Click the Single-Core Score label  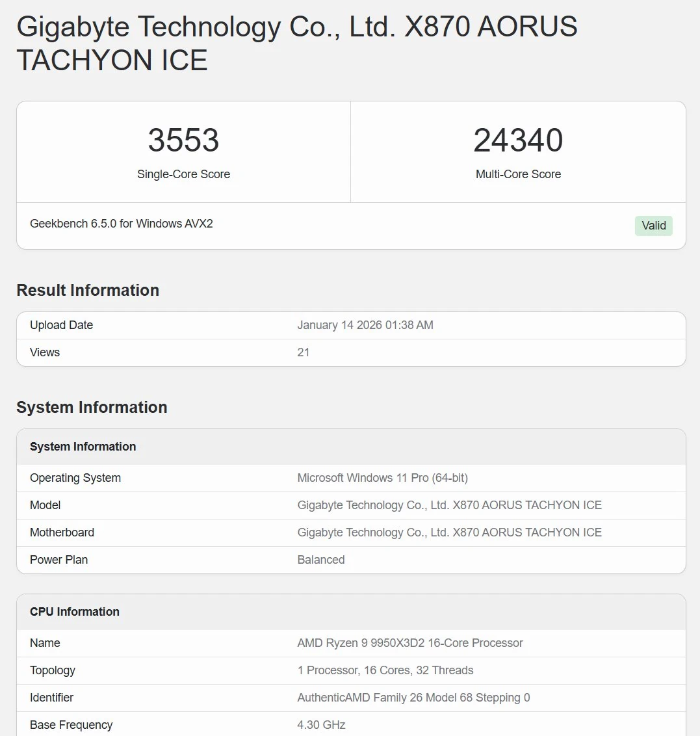(x=183, y=174)
